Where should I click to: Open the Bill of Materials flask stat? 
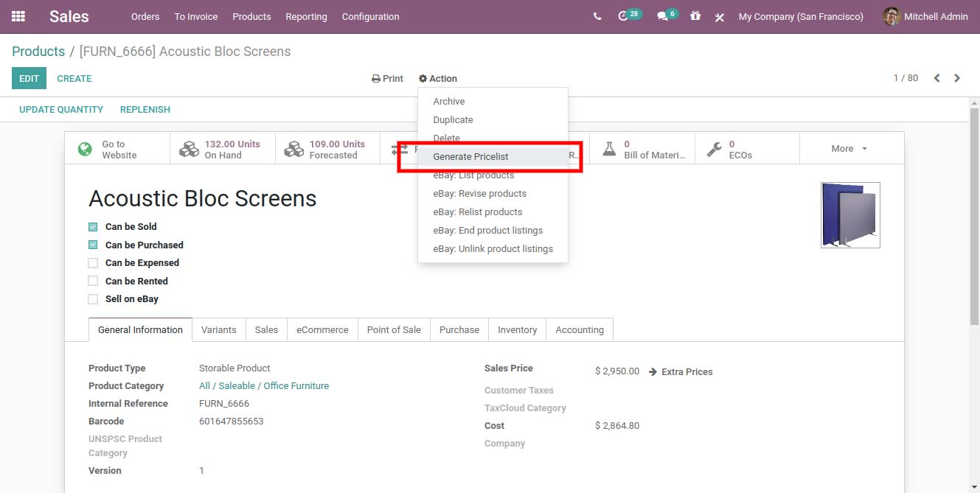642,150
